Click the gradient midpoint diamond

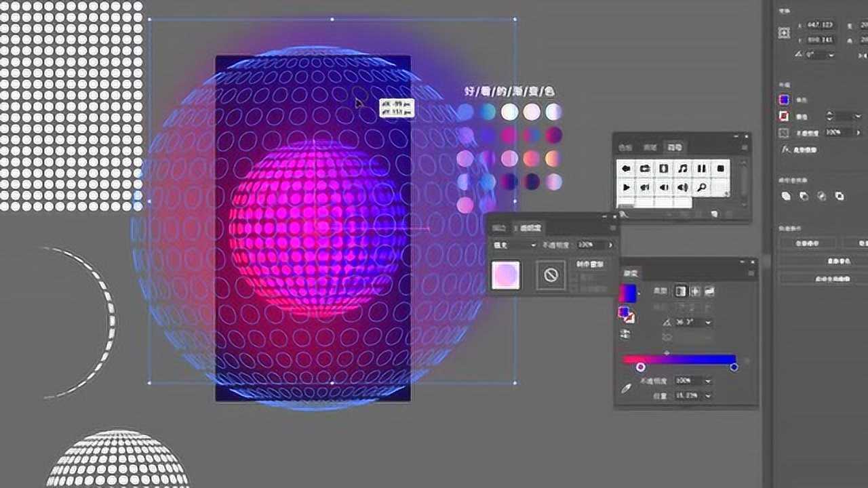[667, 353]
